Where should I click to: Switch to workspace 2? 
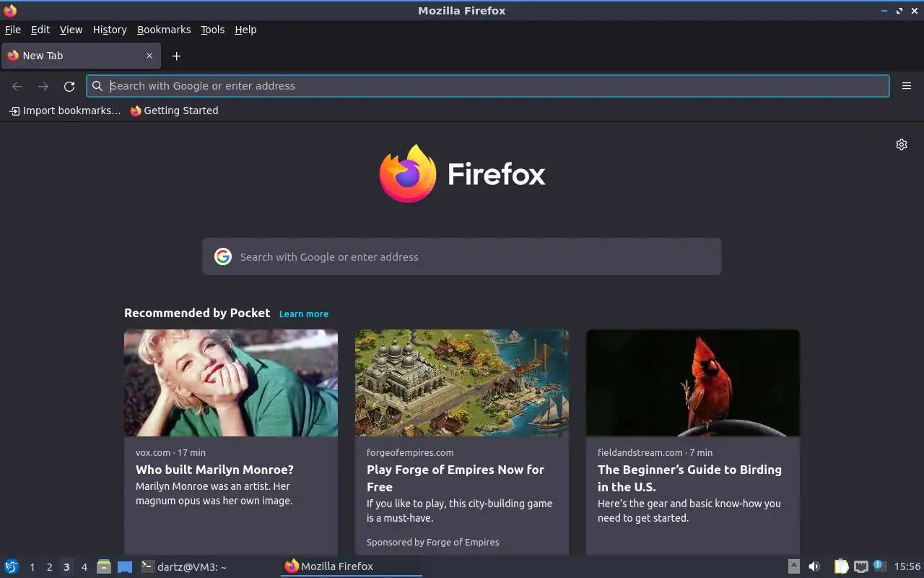click(x=49, y=567)
